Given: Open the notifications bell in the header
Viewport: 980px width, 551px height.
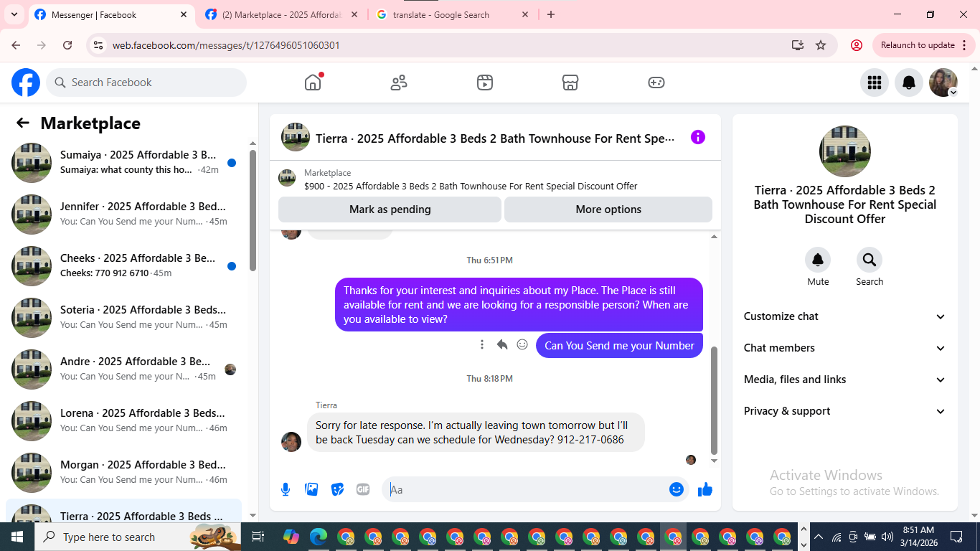Looking at the screenshot, I should (x=909, y=83).
